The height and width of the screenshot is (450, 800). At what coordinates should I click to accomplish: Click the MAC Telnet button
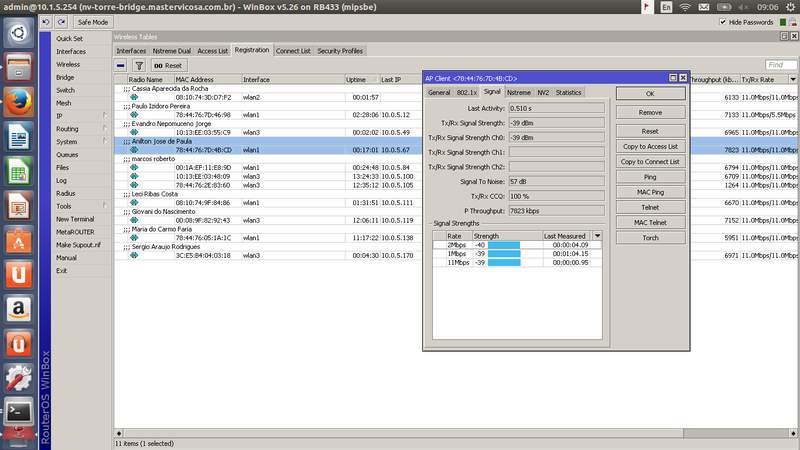[x=651, y=222]
